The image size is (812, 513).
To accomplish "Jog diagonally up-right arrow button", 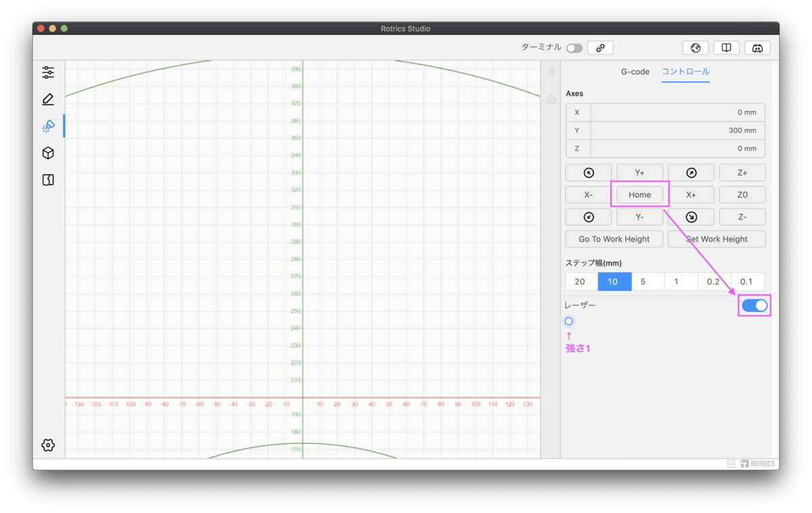I will pyautogui.click(x=691, y=173).
